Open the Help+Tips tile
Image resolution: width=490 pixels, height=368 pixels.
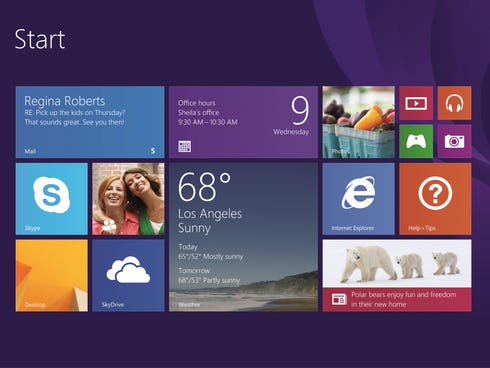(x=435, y=199)
